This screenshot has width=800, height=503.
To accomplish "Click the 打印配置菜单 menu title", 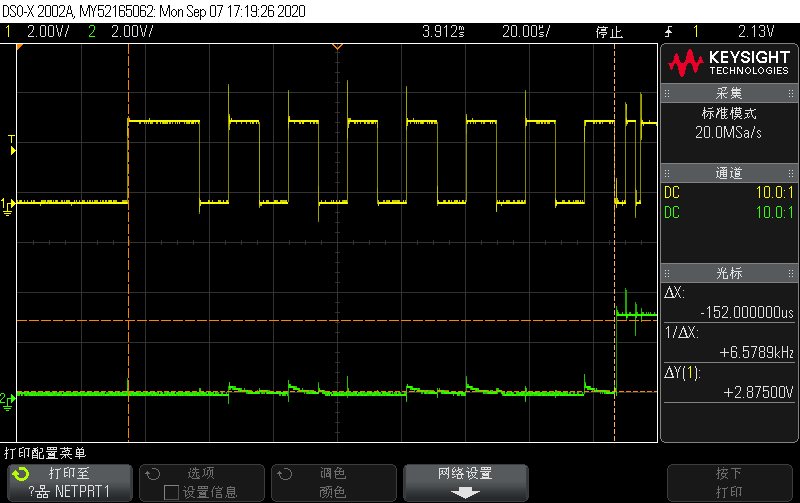I will [45, 453].
